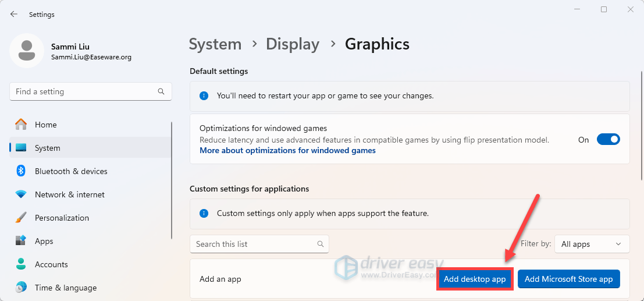Expand the Filter by All apps dropdown
644x301 pixels.
[592, 245]
